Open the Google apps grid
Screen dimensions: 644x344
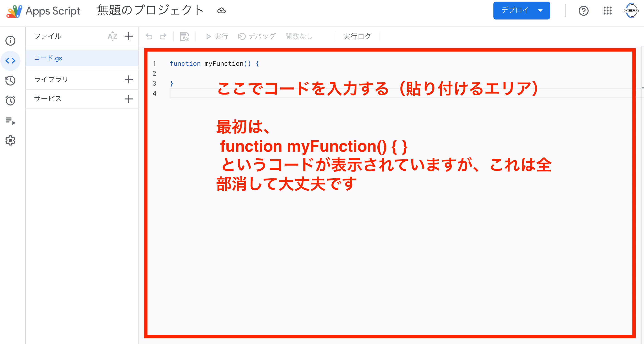[607, 10]
